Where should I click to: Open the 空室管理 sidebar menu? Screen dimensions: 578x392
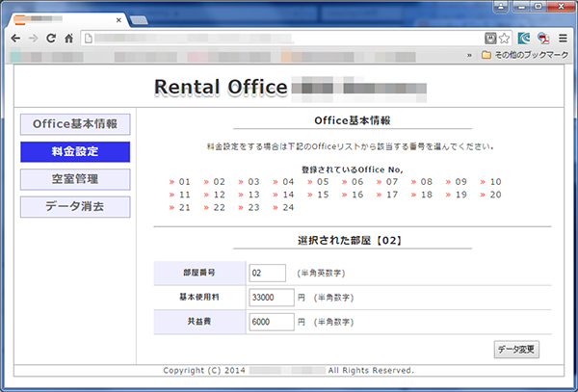(x=75, y=179)
